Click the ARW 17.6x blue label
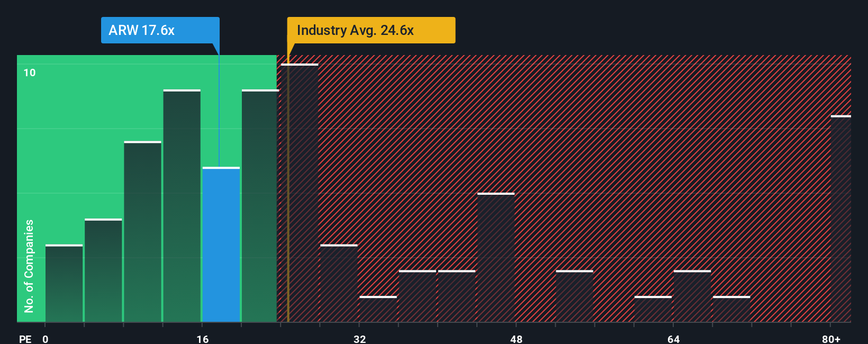868x344 pixels. (160, 30)
